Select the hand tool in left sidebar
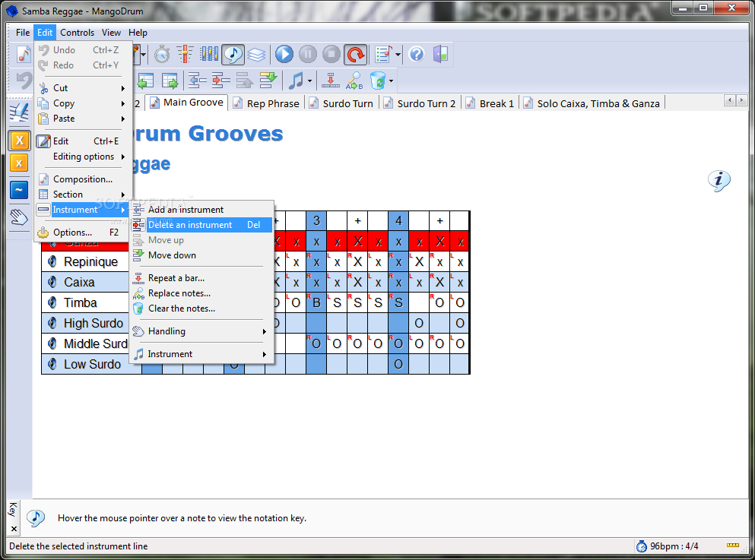 click(19, 217)
